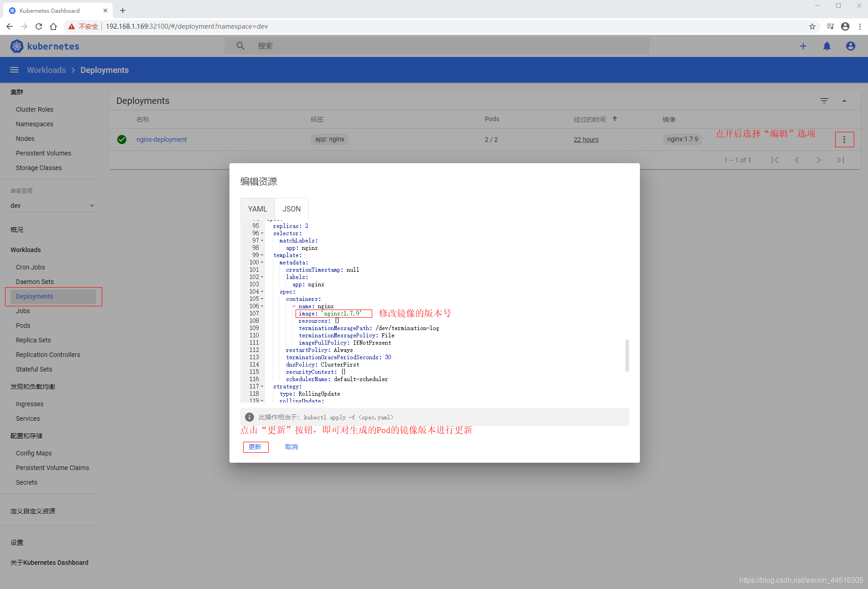Go to last page of deployments

841,160
